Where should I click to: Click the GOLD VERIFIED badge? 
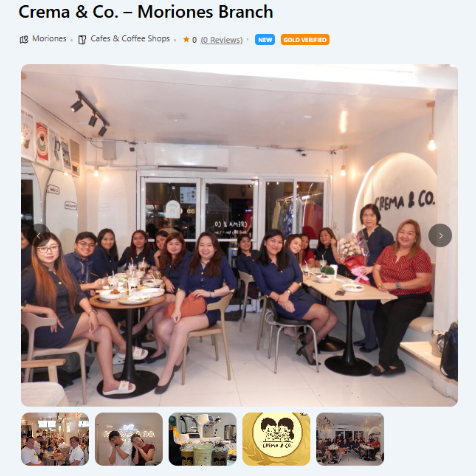click(x=305, y=40)
